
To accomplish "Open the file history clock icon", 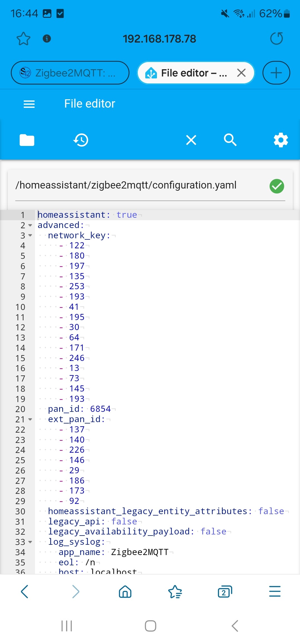I will pyautogui.click(x=81, y=140).
